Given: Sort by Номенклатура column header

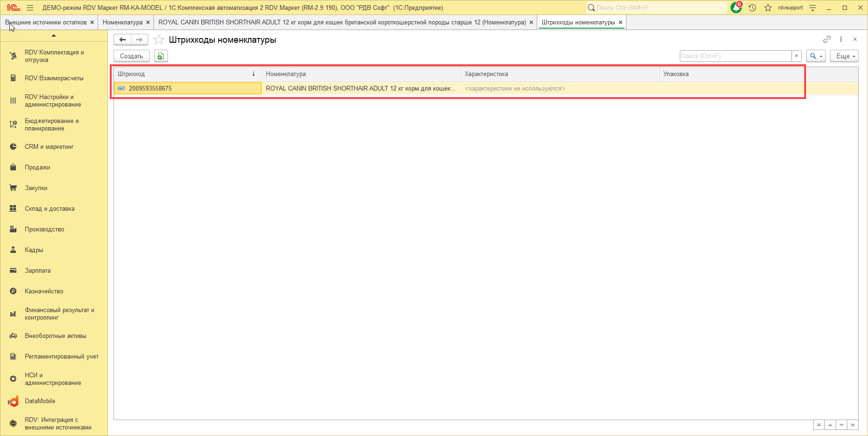Looking at the screenshot, I should pos(361,74).
